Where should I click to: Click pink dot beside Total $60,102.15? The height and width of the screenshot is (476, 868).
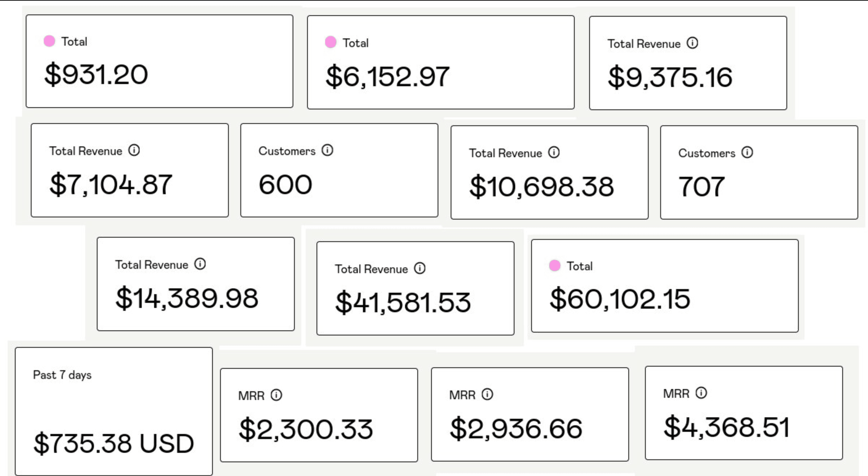tap(554, 266)
